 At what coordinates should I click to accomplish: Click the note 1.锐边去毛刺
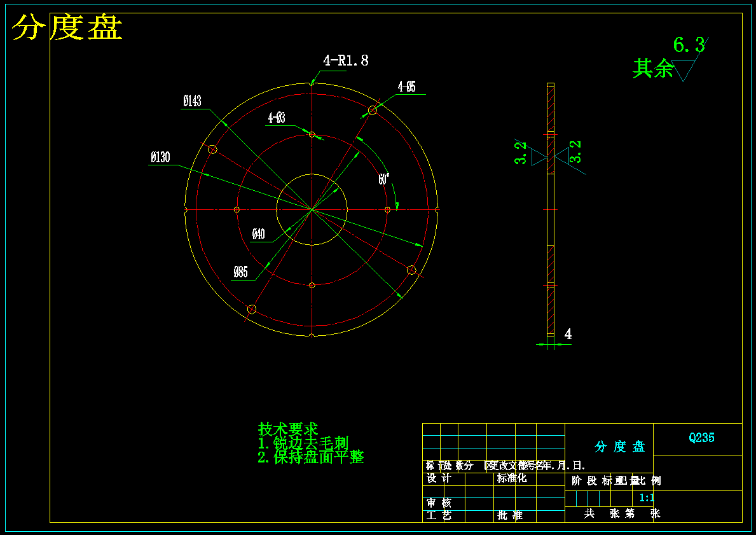tap(303, 443)
